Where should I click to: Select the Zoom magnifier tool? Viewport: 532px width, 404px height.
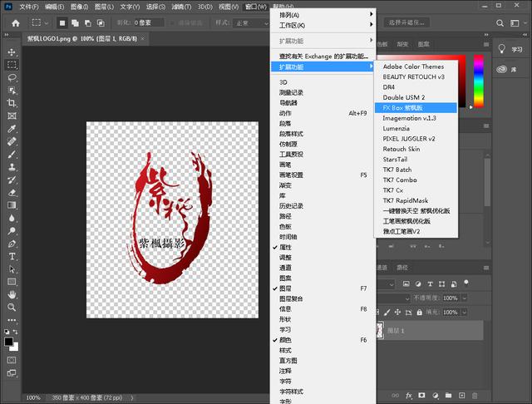click(12, 308)
